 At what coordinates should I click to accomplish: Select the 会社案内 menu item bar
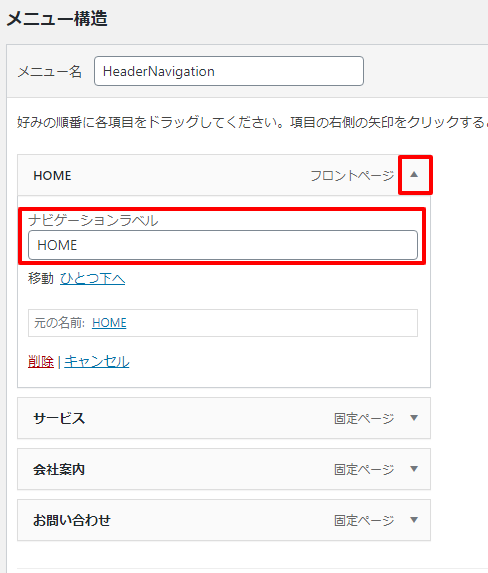point(224,469)
